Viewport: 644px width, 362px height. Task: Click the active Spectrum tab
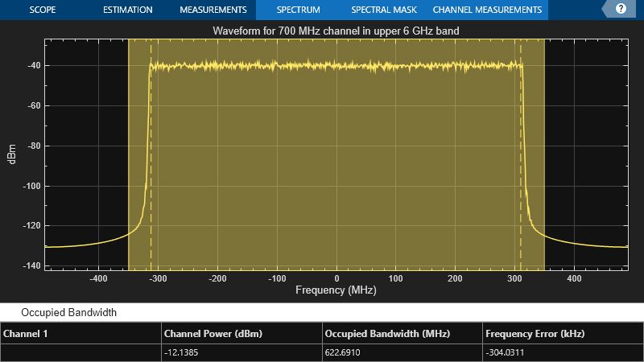pyautogui.click(x=298, y=10)
